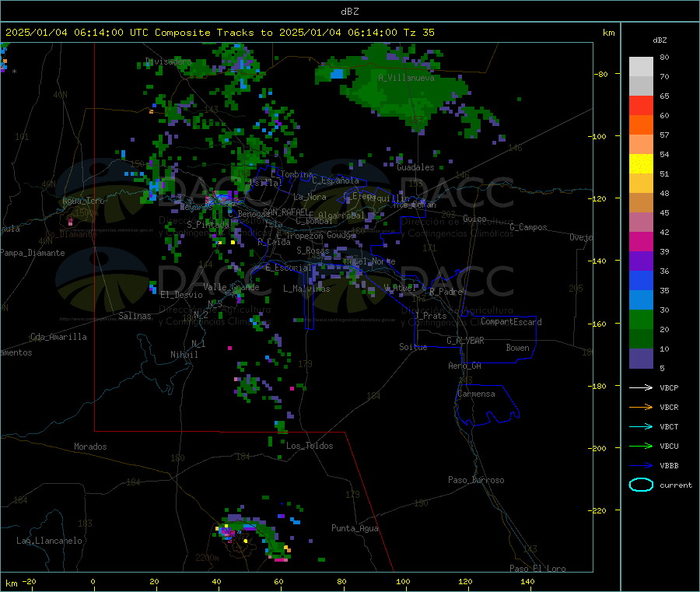Click the dBZ title at top
700x592 pixels.
click(349, 12)
